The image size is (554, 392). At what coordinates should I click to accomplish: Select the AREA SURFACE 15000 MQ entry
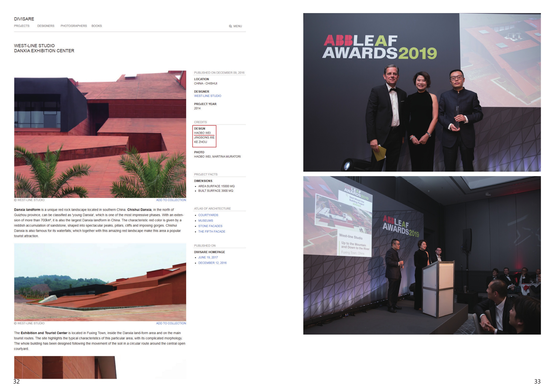coord(216,186)
